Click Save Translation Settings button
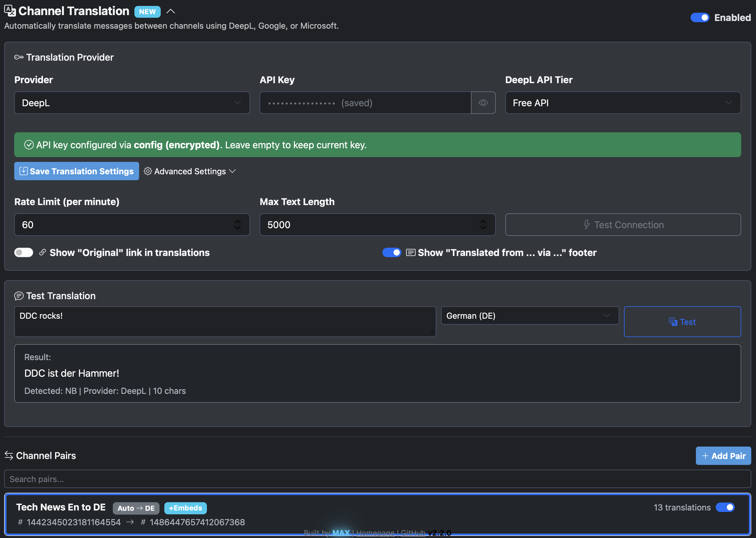The height and width of the screenshot is (538, 756). coord(77,171)
